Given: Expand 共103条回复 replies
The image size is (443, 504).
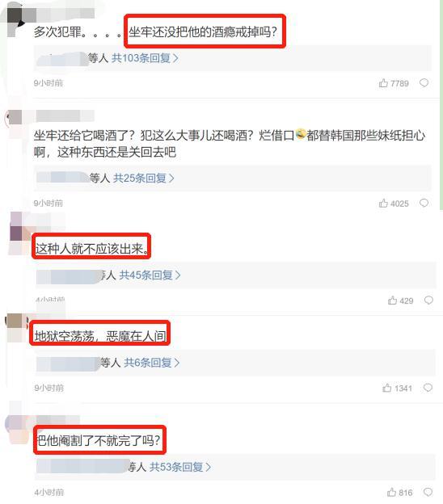Looking at the screenshot, I should tap(145, 58).
